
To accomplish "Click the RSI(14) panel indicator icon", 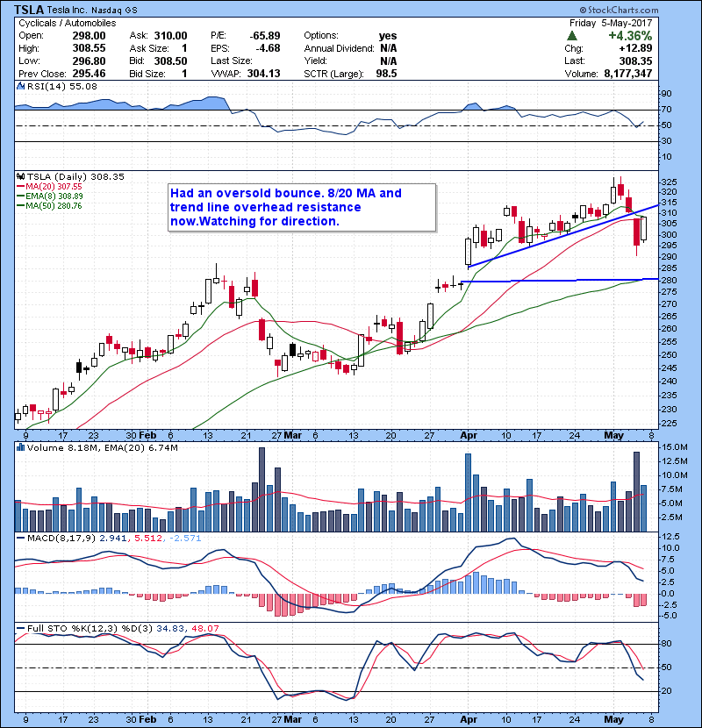I will click(x=20, y=86).
